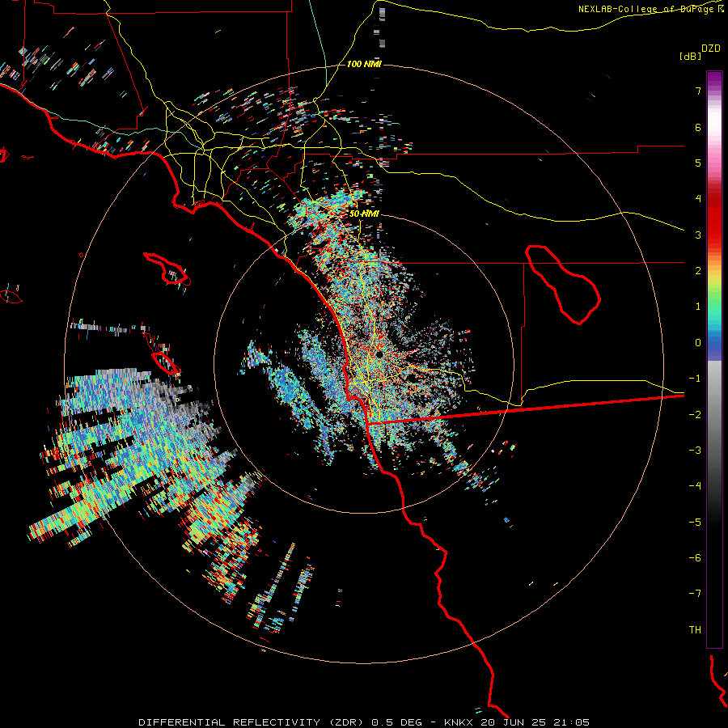Click the 1 value on color scale
The height and width of the screenshot is (728, 728).
tap(698, 307)
